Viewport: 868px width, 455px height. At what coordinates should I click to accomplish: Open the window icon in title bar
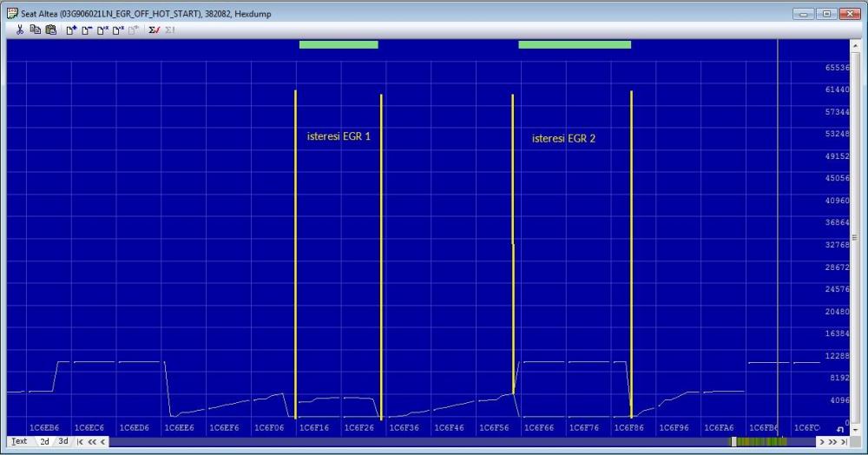(x=12, y=13)
